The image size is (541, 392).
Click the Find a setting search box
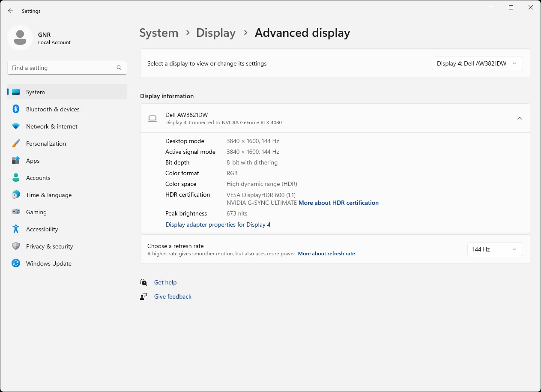62,68
